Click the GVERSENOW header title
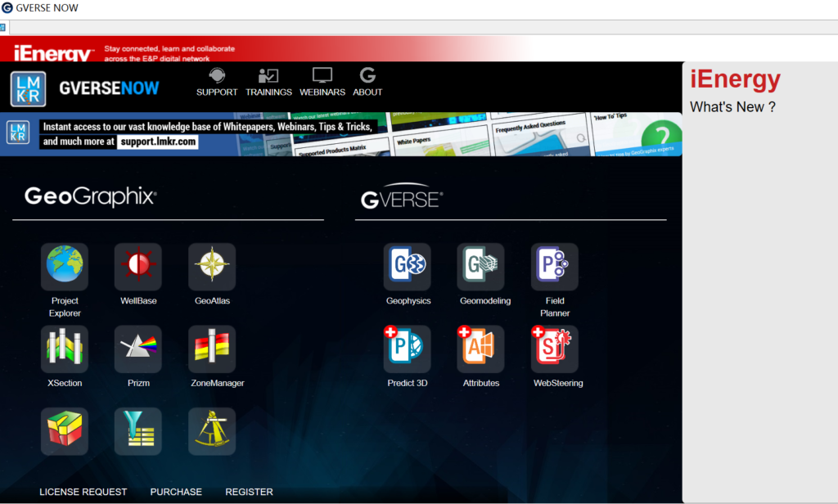 [109, 88]
